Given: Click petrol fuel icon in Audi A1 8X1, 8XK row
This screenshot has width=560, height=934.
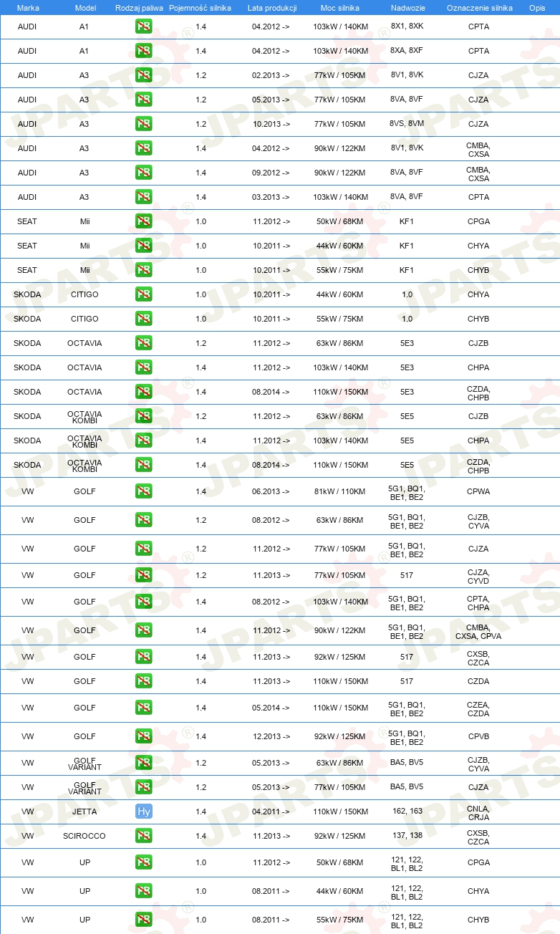Looking at the screenshot, I should [x=143, y=27].
